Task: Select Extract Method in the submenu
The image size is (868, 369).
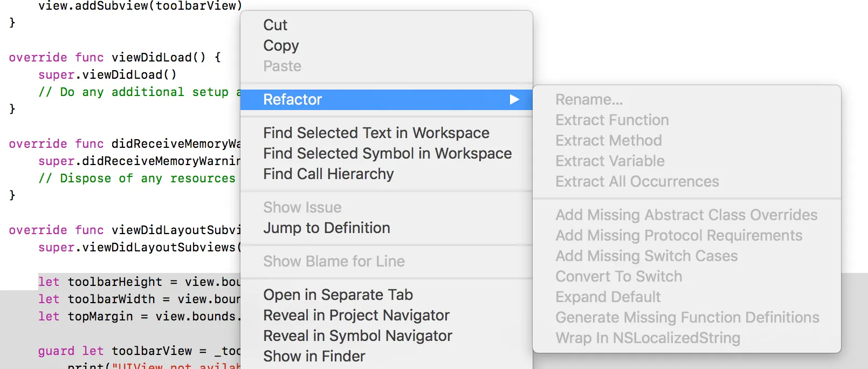Action: coord(608,140)
